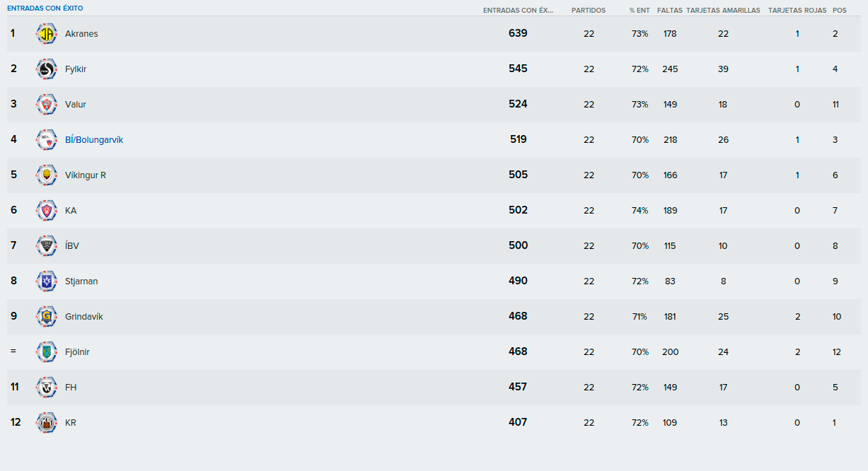The width and height of the screenshot is (868, 471).
Task: Click the ÍBV club badge
Action: point(47,246)
